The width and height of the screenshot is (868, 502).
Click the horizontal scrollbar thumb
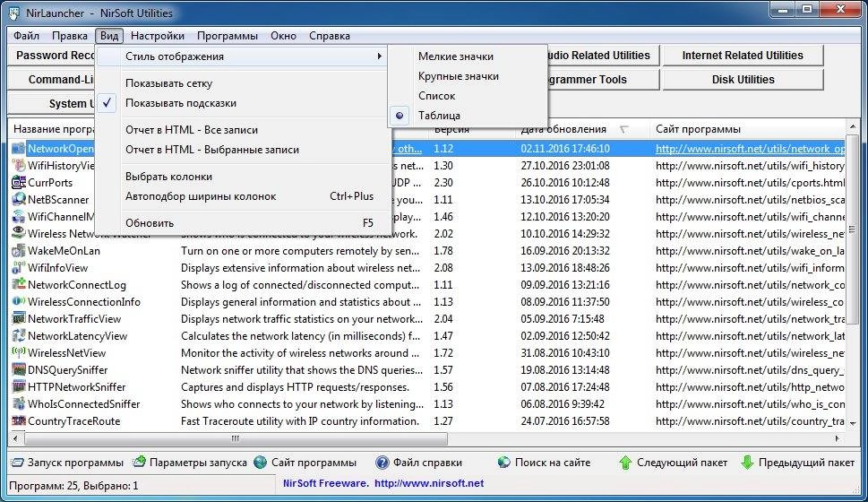pyautogui.click(x=236, y=438)
